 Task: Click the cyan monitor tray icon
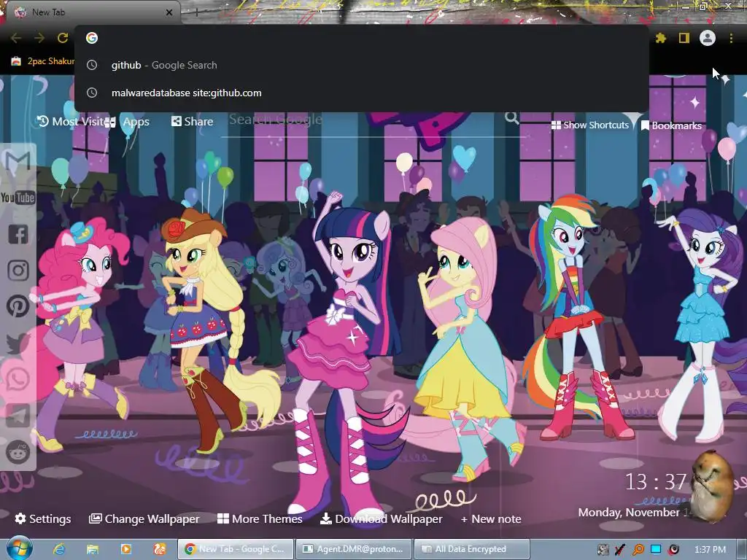pos(656,549)
